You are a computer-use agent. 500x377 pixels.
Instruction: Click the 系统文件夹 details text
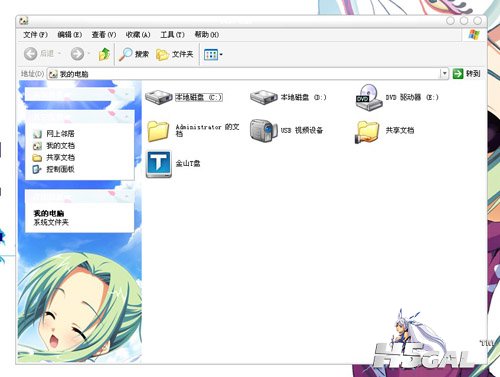(x=51, y=222)
